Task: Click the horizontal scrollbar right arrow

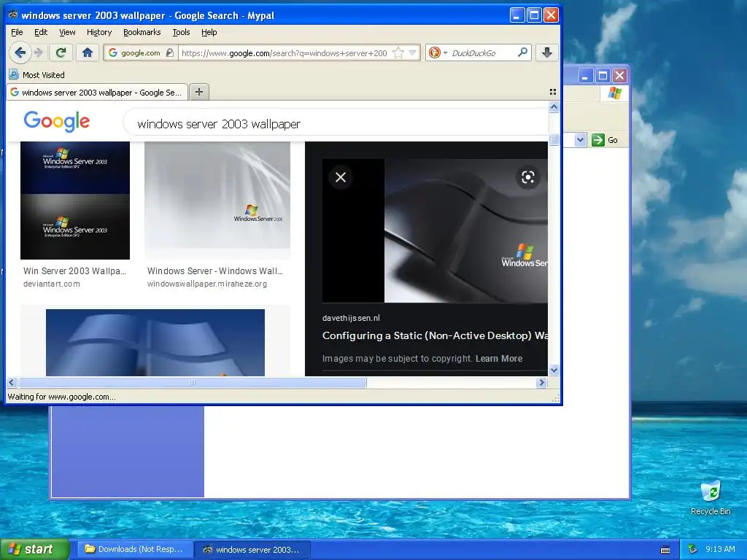Action: coord(541,382)
